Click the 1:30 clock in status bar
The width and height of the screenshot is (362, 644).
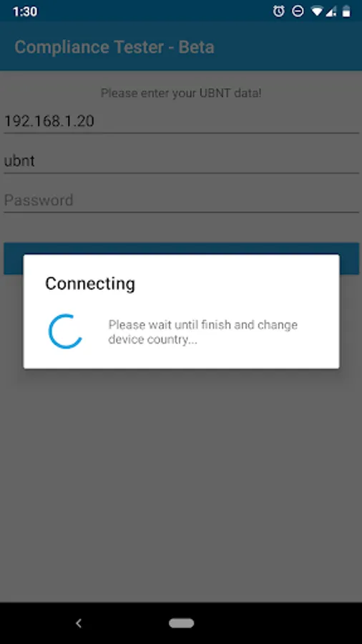coord(25,12)
